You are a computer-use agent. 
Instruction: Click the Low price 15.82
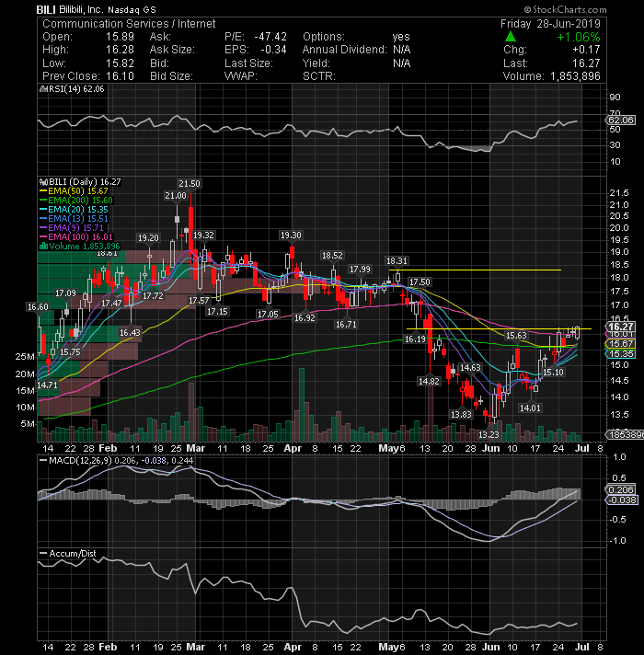pos(120,63)
